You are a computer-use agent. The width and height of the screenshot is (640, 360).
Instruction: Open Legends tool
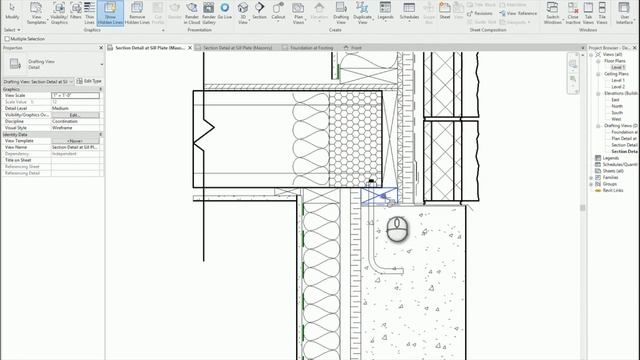point(385,11)
